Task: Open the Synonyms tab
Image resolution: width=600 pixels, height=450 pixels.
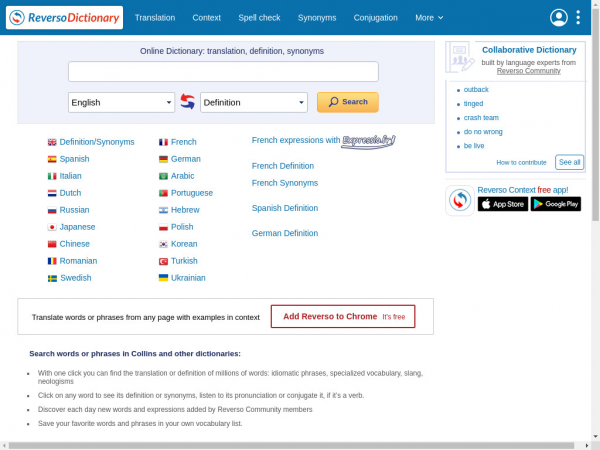Action: click(x=317, y=18)
